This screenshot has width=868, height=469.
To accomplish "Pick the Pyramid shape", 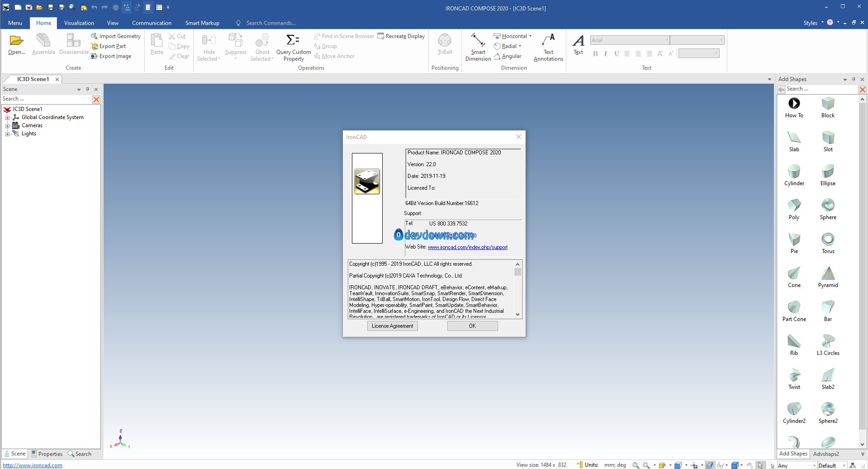I will click(828, 277).
